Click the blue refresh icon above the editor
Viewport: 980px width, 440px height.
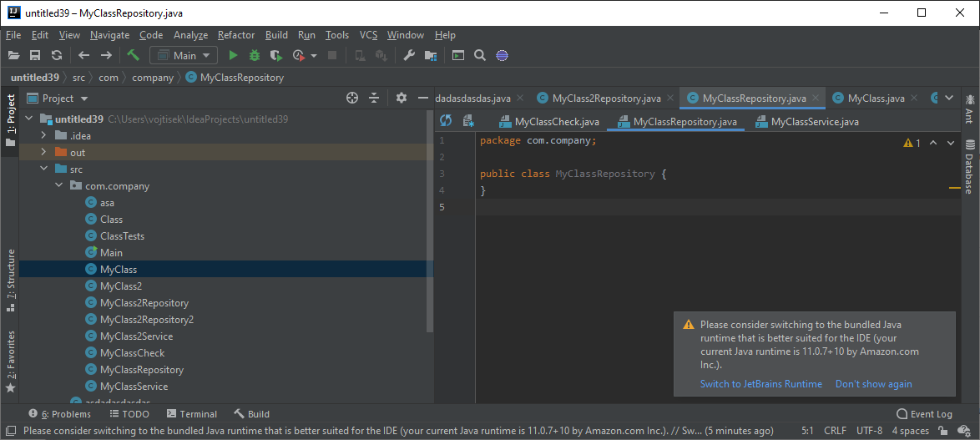[446, 120]
